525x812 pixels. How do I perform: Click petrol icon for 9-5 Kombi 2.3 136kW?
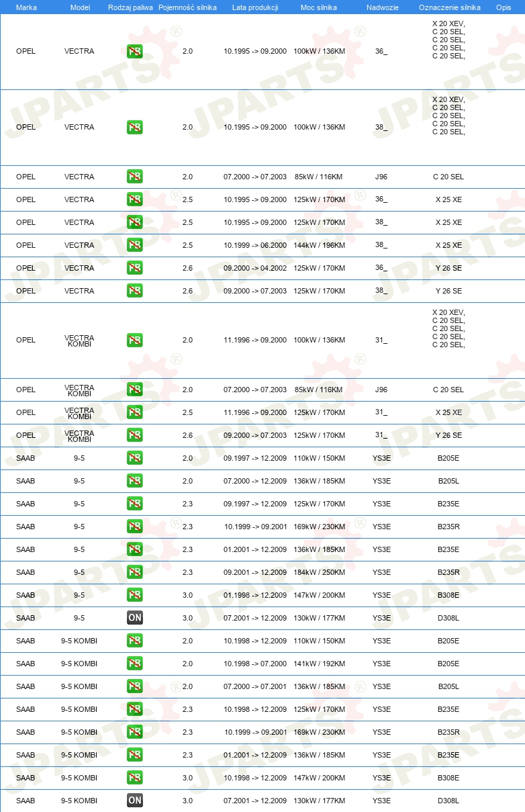pyautogui.click(x=135, y=755)
